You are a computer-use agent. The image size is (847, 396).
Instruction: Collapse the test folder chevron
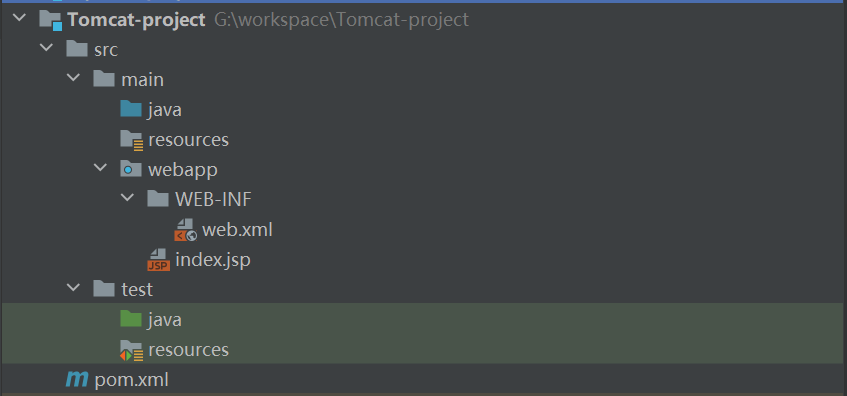(73, 288)
